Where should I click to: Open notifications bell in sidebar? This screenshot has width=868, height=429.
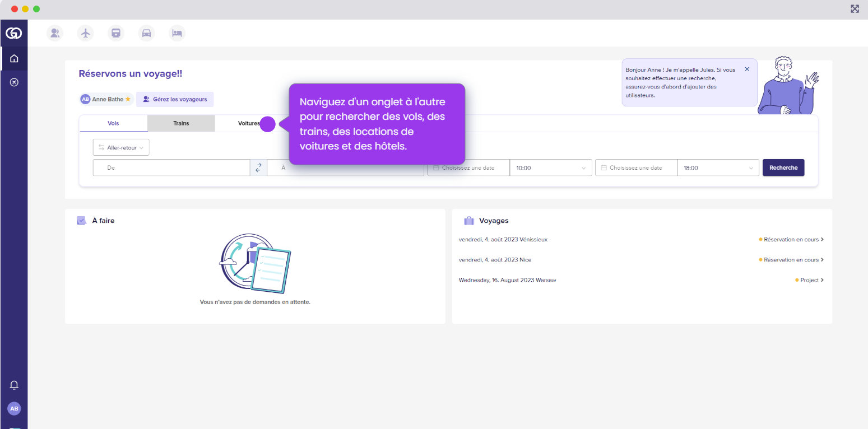point(14,385)
